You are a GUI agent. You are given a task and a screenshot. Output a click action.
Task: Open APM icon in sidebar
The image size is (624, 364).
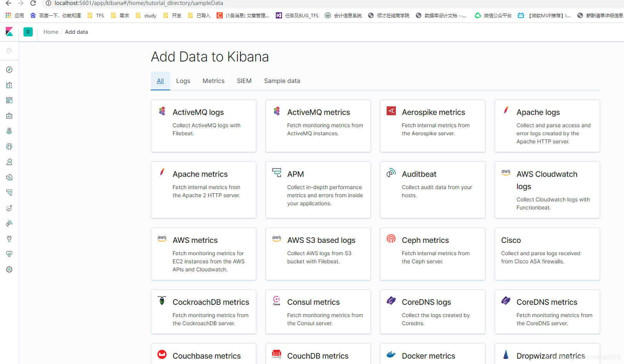point(9,193)
